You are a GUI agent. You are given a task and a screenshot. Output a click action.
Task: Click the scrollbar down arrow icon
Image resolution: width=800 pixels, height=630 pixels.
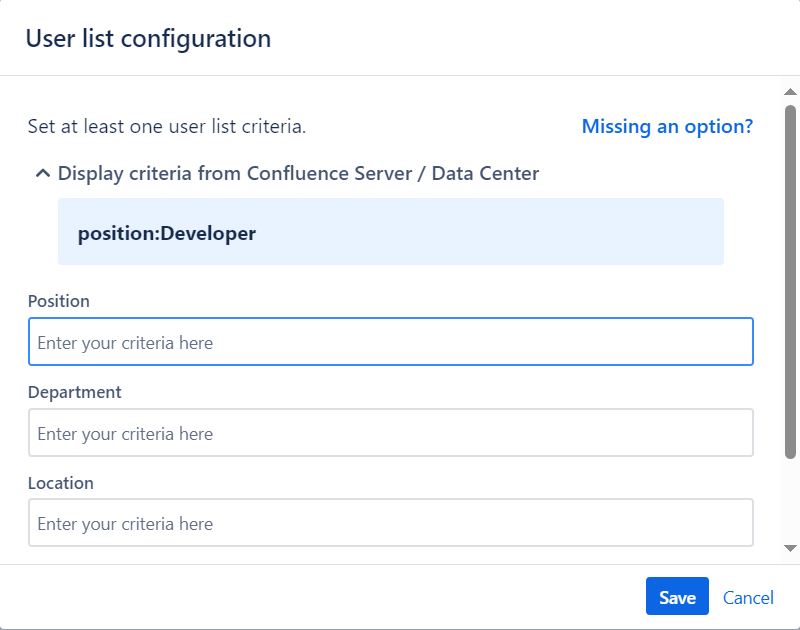pyautogui.click(x=789, y=546)
